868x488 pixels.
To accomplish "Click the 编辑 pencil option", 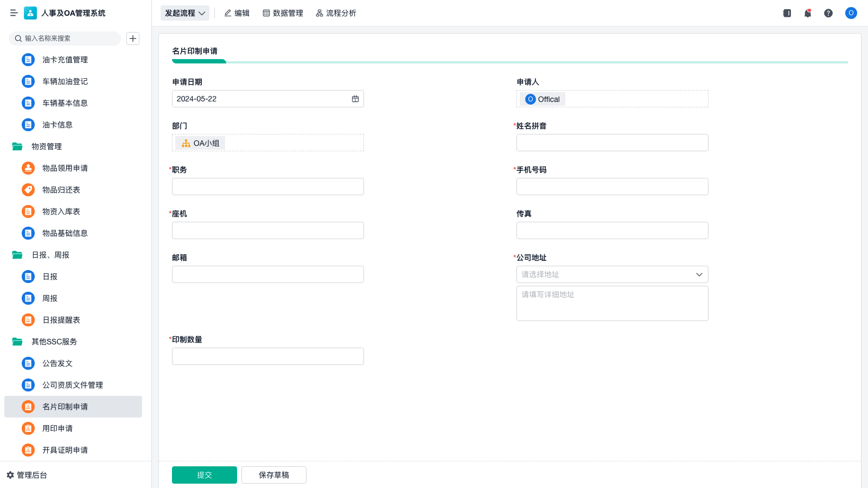I will pyautogui.click(x=237, y=13).
